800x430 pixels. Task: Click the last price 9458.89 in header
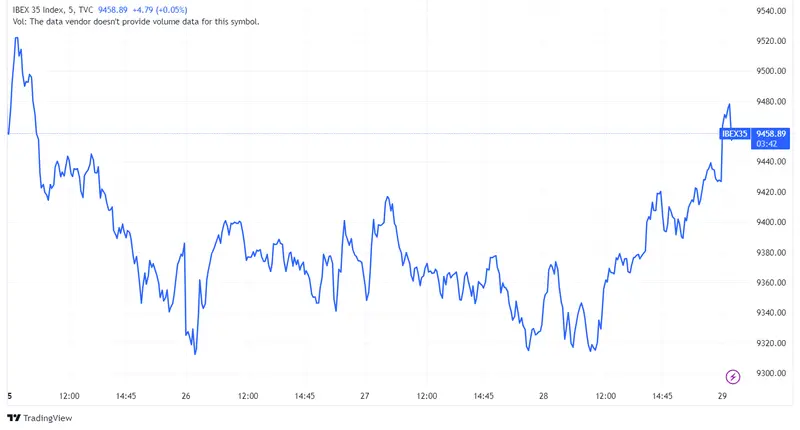click(118, 10)
